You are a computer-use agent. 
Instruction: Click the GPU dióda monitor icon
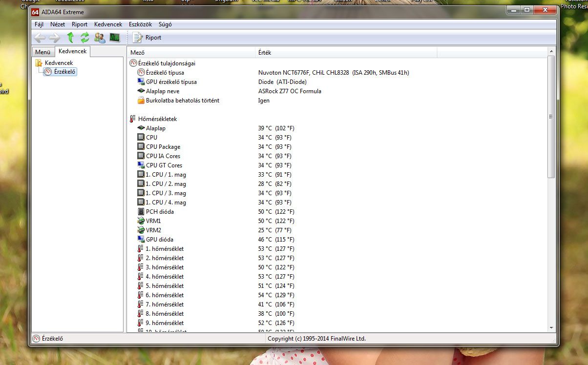(x=141, y=239)
